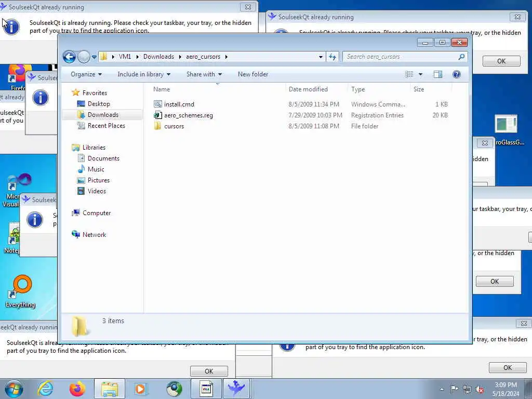Go back with the Explorer Back arrow

[x=69, y=57]
